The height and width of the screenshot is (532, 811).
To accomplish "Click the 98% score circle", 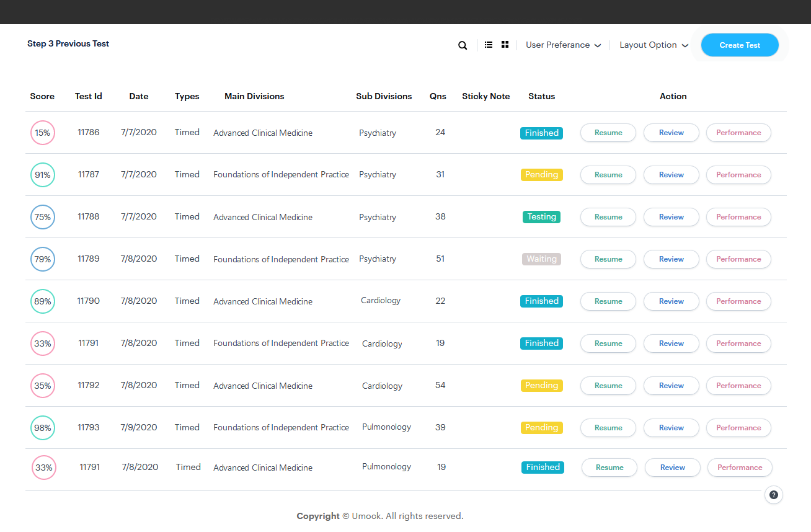I will 43,428.
